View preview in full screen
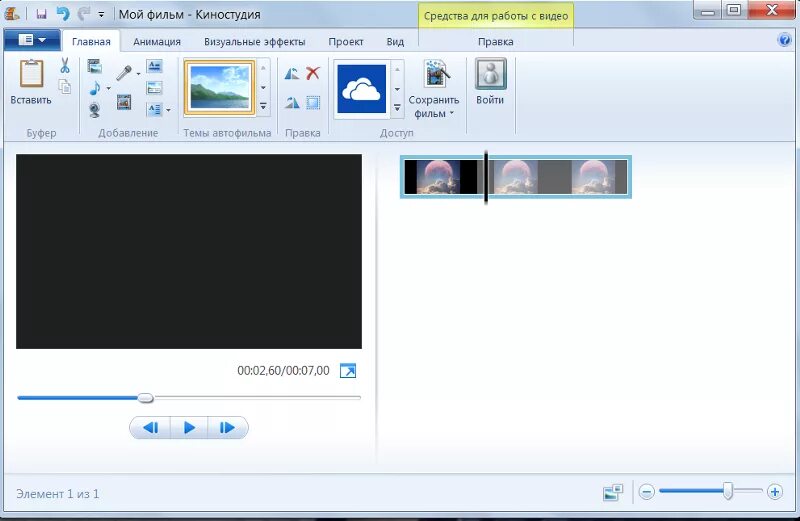The width and height of the screenshot is (800, 521). pos(348,370)
